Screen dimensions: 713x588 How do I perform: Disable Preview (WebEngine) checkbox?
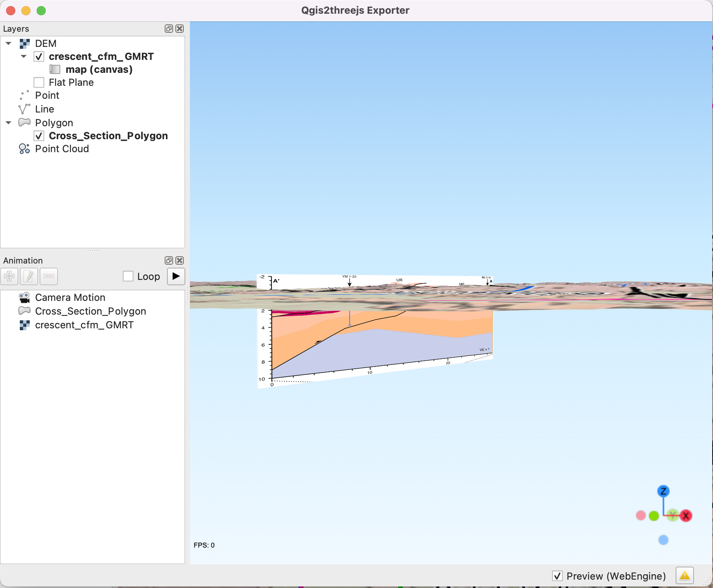pos(557,576)
